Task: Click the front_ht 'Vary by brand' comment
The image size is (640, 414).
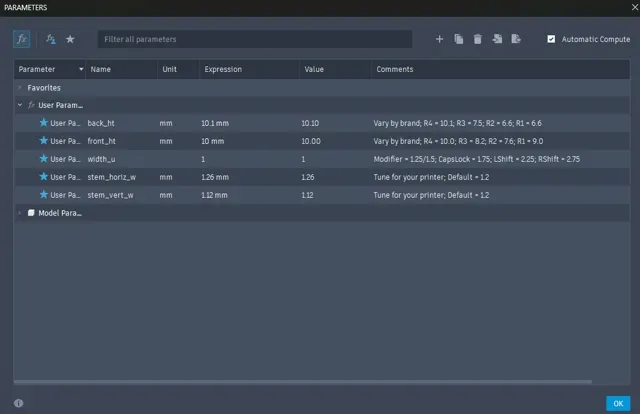Action: click(458, 141)
